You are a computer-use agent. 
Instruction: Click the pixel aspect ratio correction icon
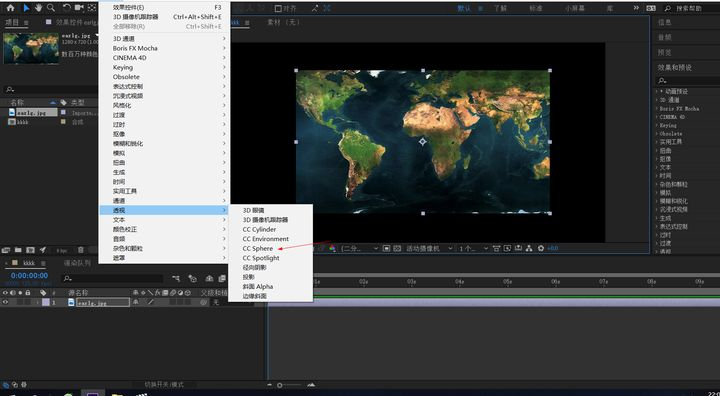click(x=496, y=249)
